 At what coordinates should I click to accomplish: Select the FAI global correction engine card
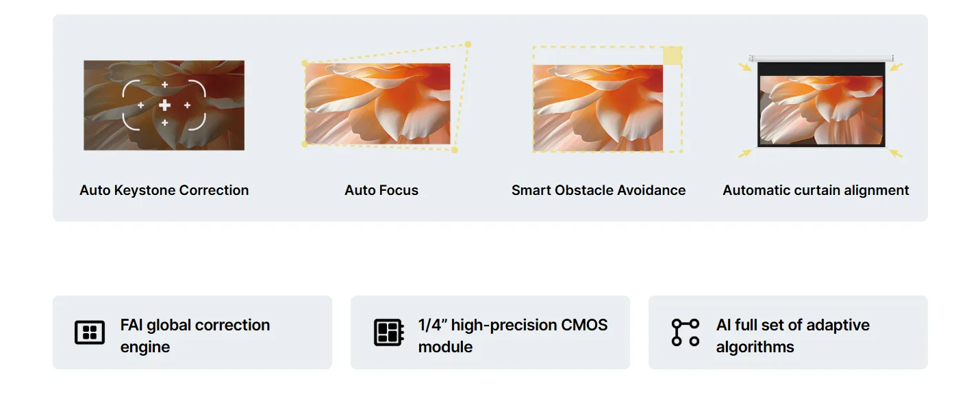tap(192, 332)
